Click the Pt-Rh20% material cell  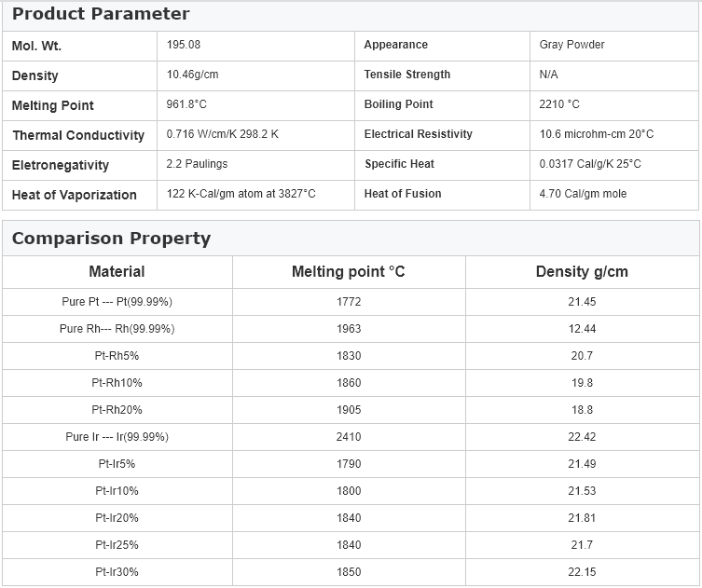[x=117, y=410]
